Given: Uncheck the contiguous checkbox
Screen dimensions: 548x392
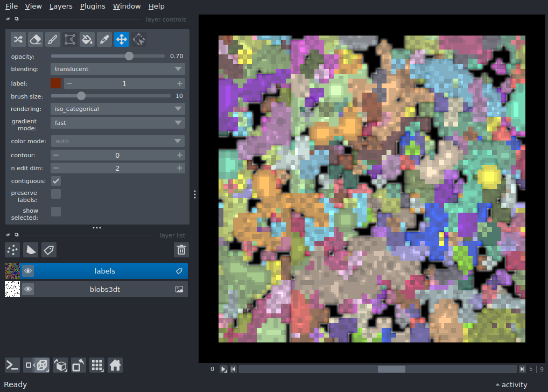Looking at the screenshot, I should (56, 181).
